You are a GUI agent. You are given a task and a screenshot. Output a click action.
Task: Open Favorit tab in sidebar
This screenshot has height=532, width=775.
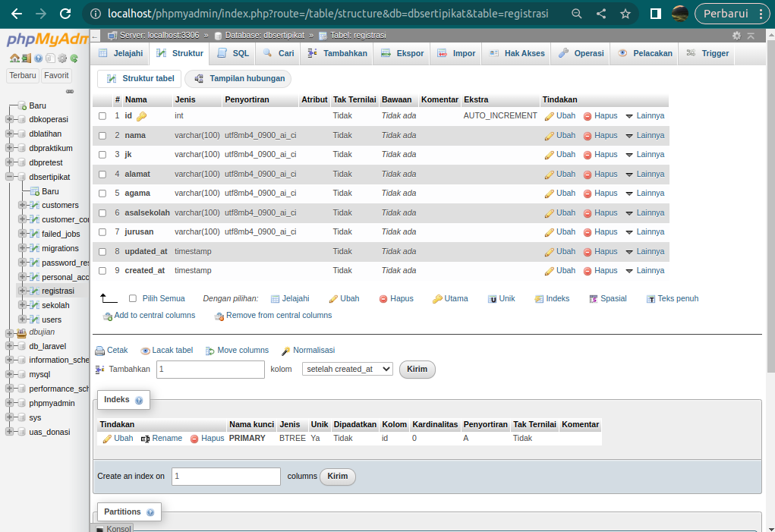[x=56, y=76]
